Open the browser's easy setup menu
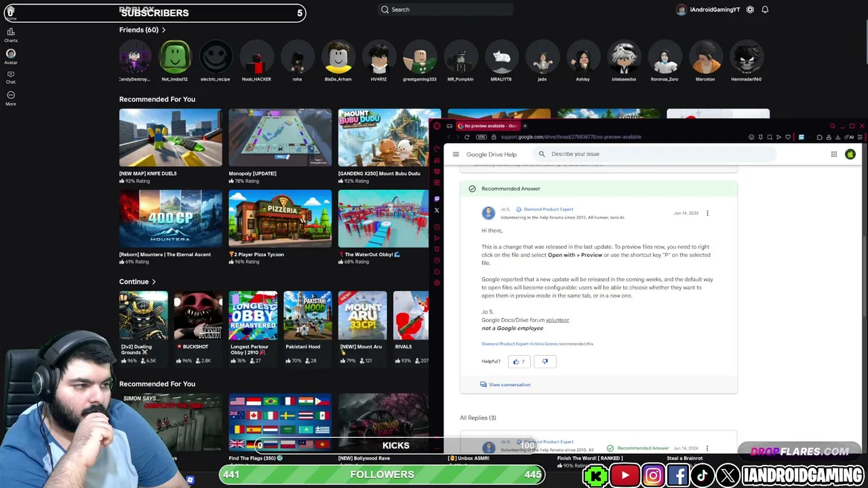The width and height of the screenshot is (868, 488). click(859, 137)
